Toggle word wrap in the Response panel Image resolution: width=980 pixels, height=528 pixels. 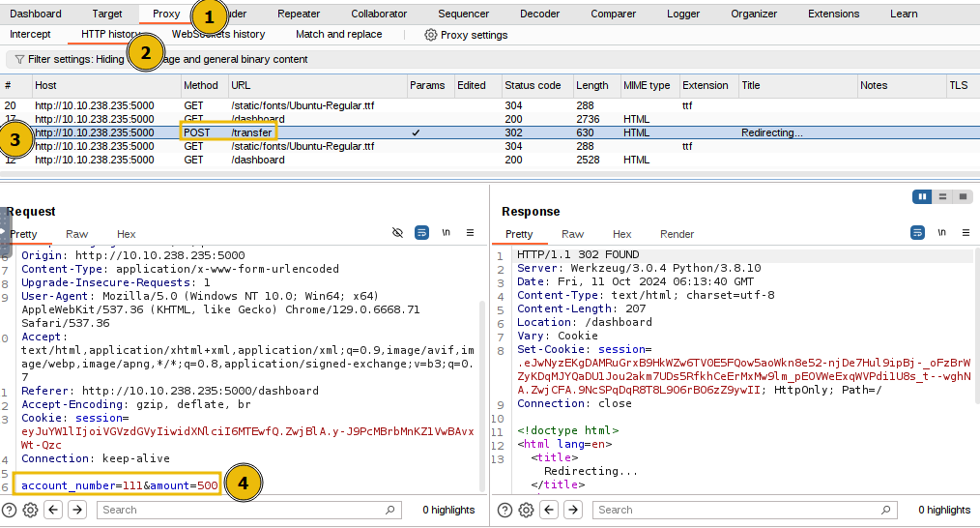coord(917,233)
